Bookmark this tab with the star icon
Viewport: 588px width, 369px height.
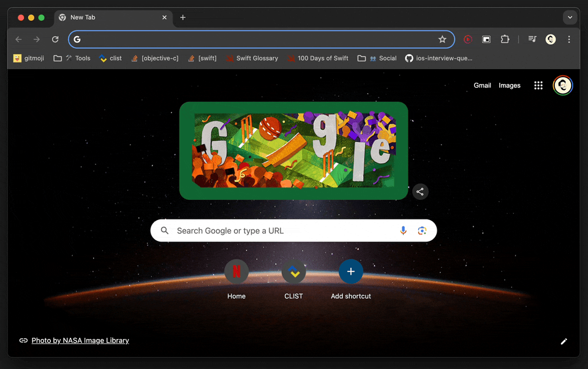pos(442,39)
